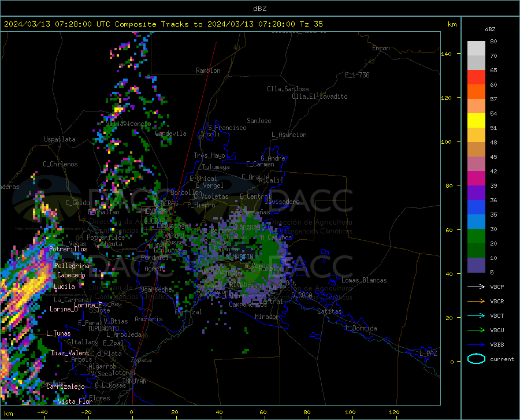Click the Carrizalejo map label

click(65, 386)
